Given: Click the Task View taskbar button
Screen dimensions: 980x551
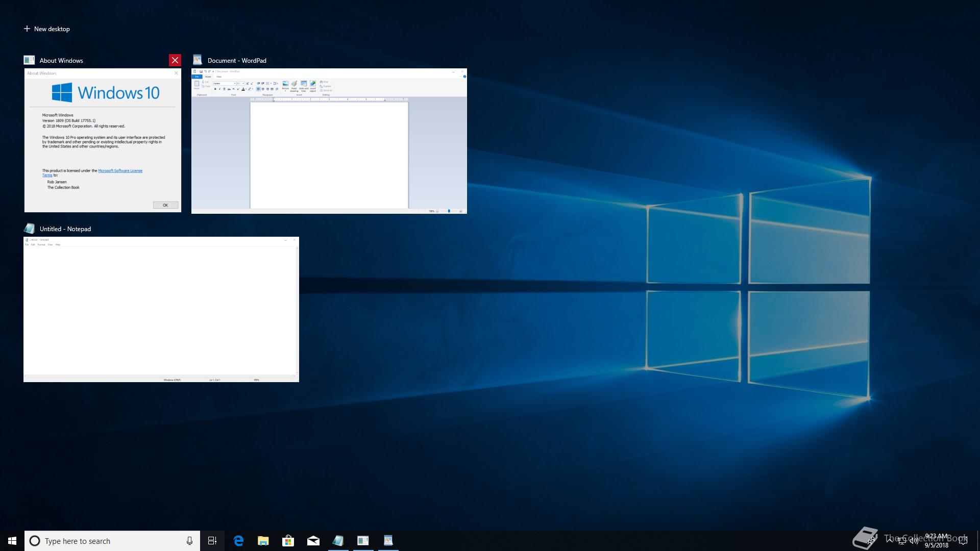Looking at the screenshot, I should tap(212, 541).
